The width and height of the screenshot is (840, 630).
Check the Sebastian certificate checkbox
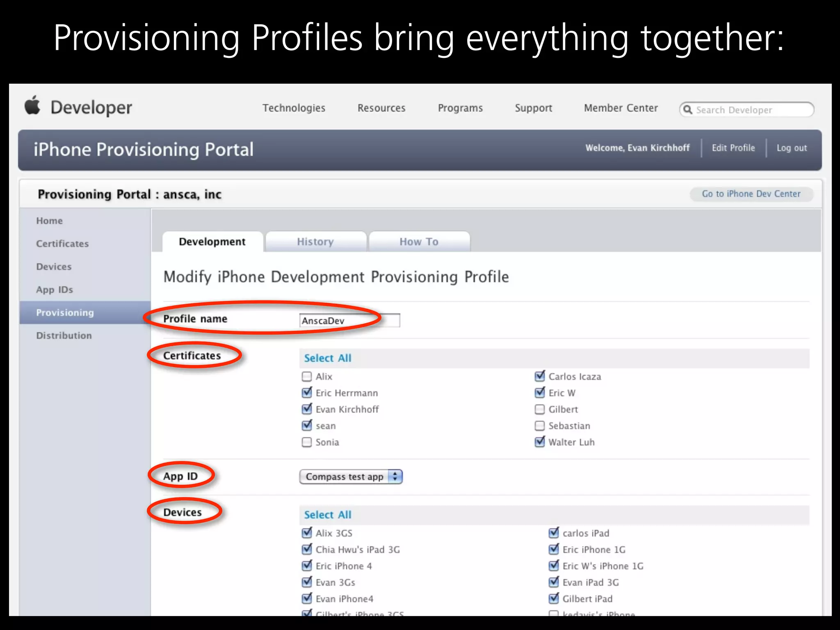540,426
